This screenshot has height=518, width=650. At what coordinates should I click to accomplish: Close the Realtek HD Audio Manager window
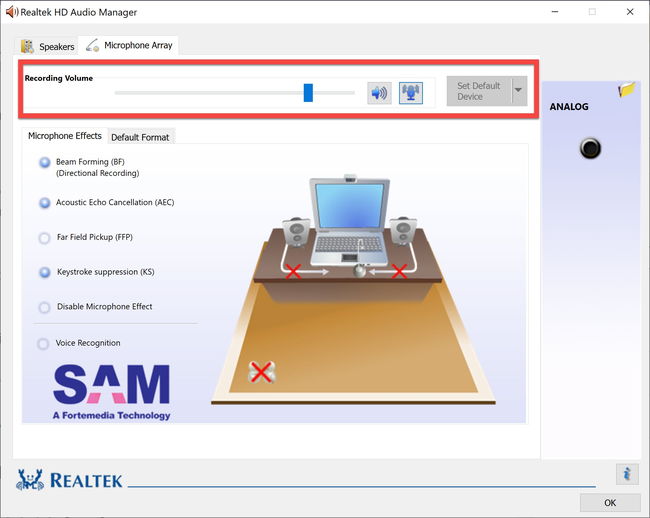click(630, 12)
